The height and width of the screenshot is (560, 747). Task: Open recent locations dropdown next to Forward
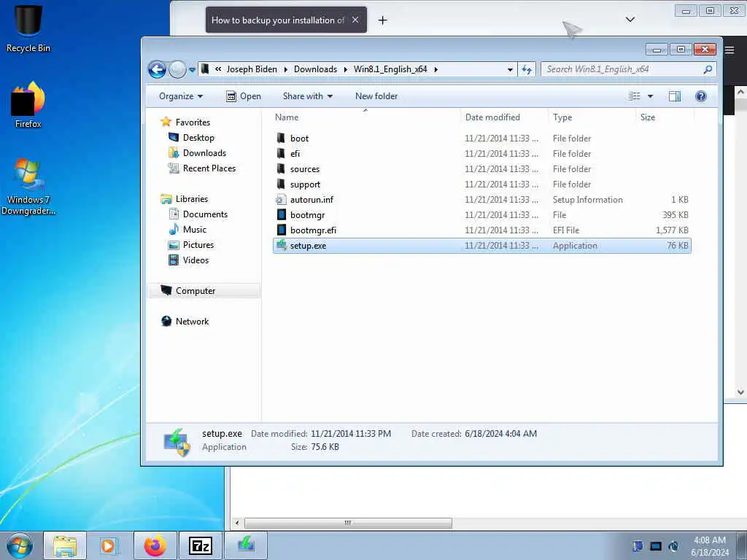[x=192, y=69]
